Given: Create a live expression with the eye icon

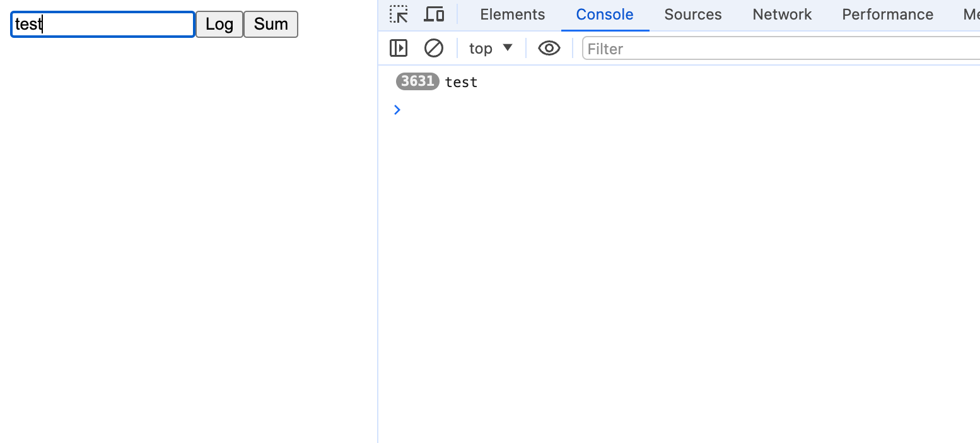Looking at the screenshot, I should [549, 48].
